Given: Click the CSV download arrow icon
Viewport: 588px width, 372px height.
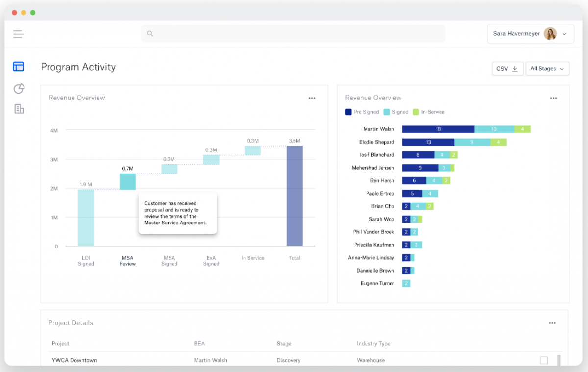Looking at the screenshot, I should coord(515,69).
